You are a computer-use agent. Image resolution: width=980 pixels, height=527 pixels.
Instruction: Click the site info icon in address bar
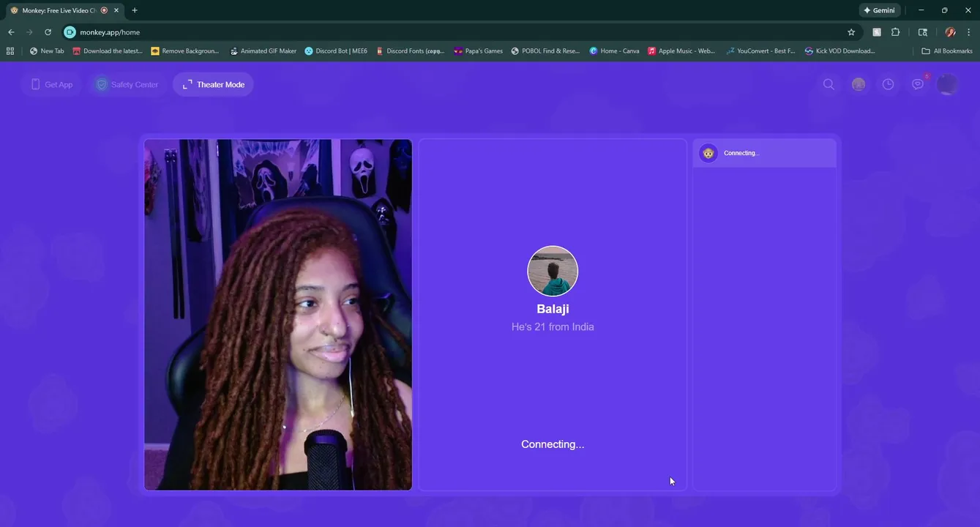pyautogui.click(x=70, y=32)
